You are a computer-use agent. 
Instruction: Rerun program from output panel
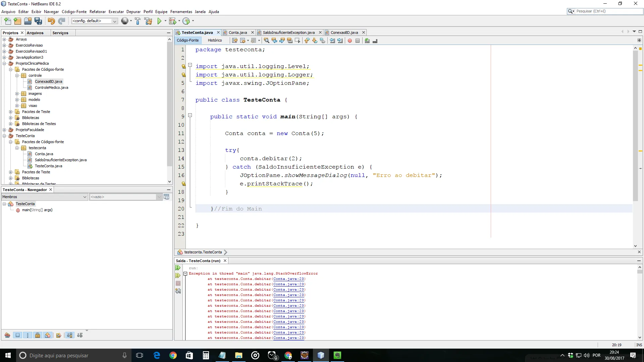coord(178,268)
